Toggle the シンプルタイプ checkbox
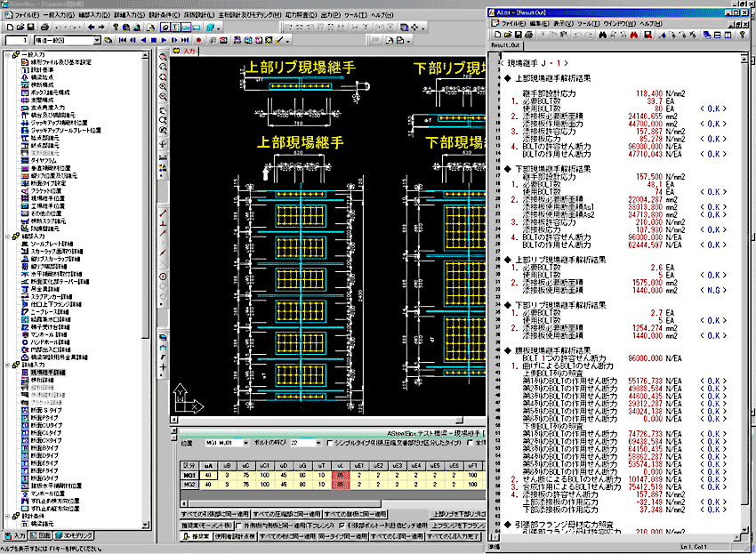The height and width of the screenshot is (554, 756). click(330, 443)
